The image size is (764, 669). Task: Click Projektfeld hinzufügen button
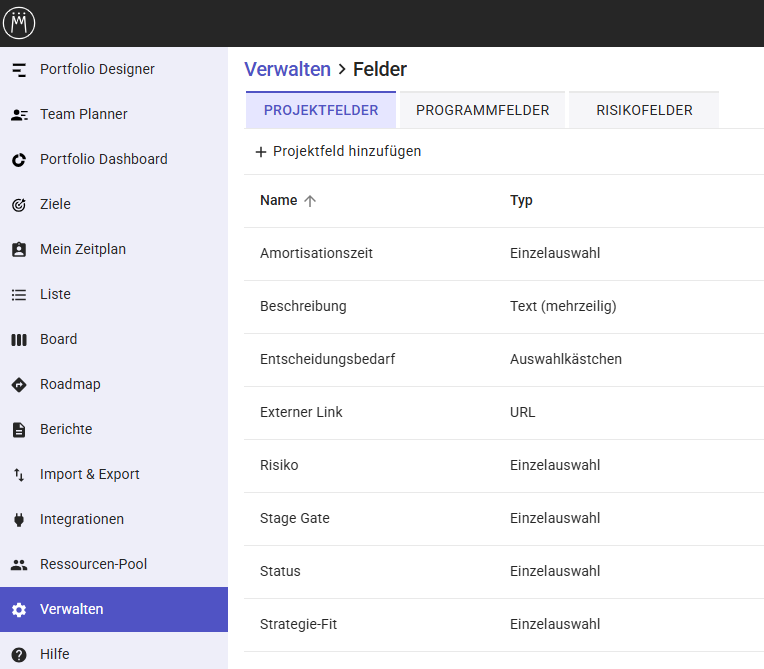338,152
